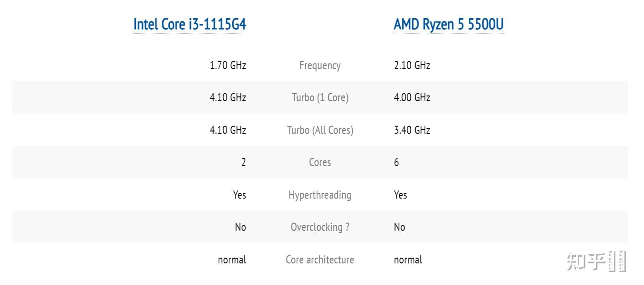This screenshot has height=285, width=644.
Task: Select AMD's Overclocking No value
Action: click(399, 227)
